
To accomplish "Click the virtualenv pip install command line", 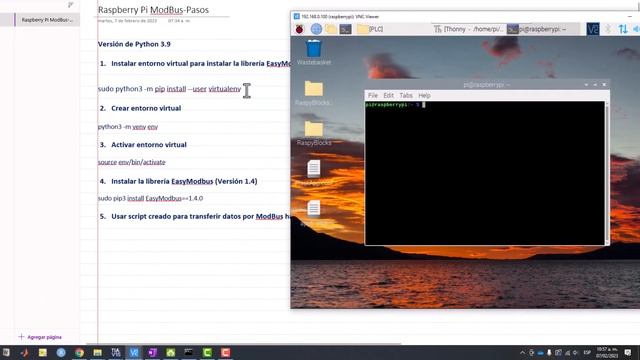I will pyautogui.click(x=169, y=89).
